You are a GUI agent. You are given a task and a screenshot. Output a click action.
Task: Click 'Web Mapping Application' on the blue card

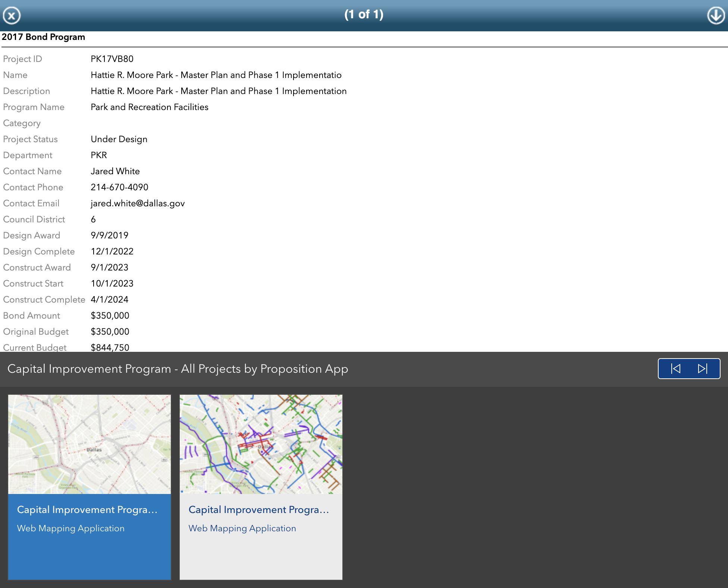(x=71, y=528)
